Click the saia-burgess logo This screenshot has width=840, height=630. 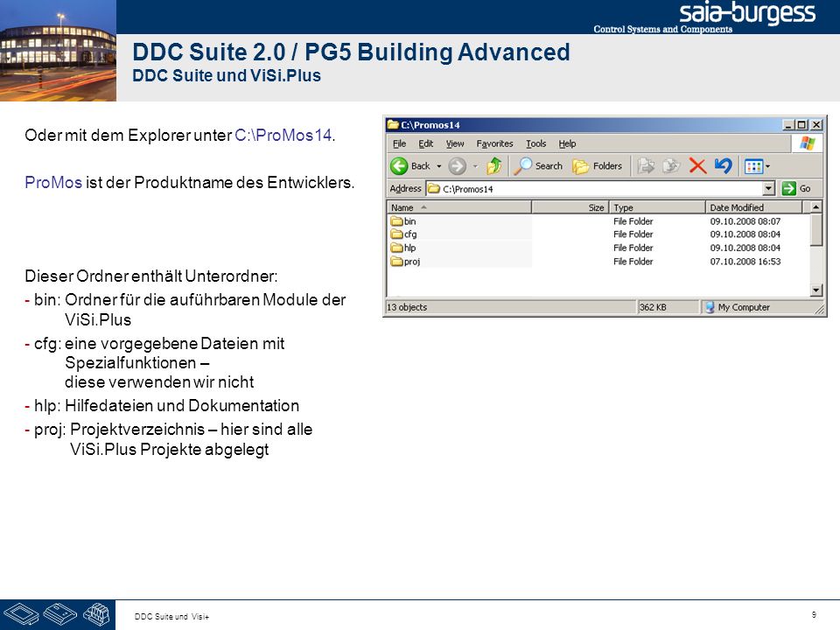pyautogui.click(x=746, y=13)
